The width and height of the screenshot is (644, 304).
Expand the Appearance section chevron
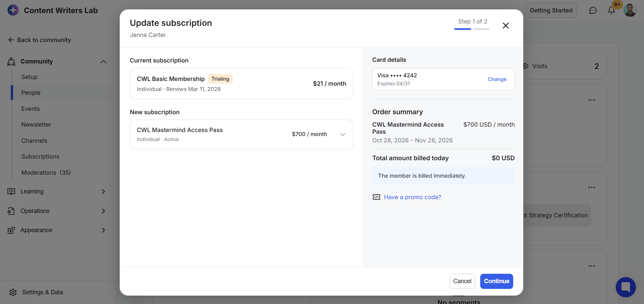[103, 230]
